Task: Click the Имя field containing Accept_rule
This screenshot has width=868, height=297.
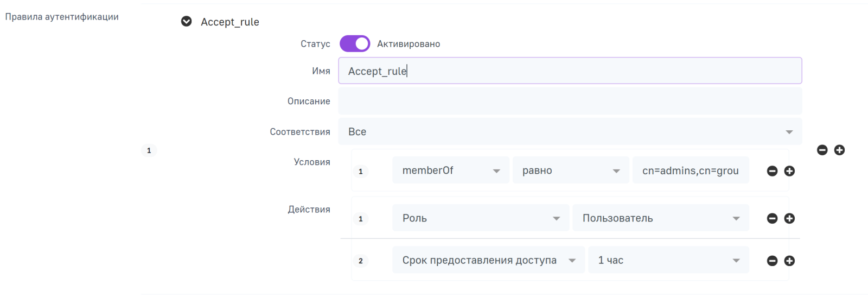Action: click(570, 71)
